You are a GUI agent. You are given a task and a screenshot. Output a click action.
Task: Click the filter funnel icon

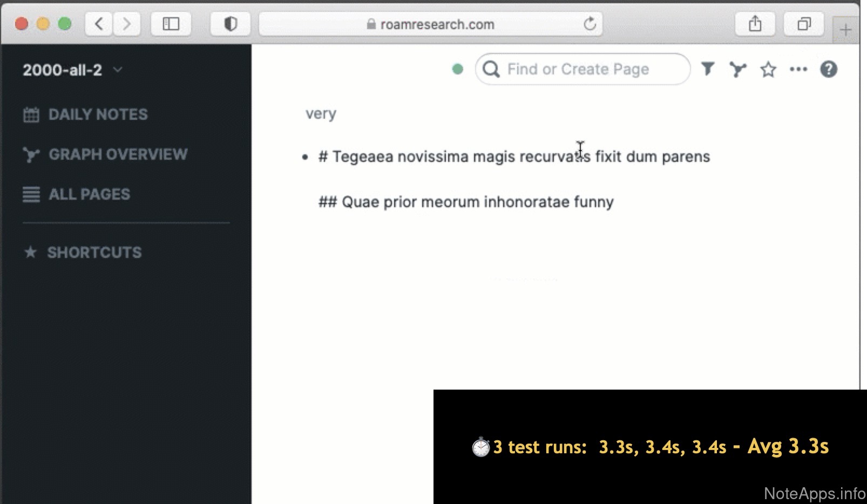tap(707, 69)
